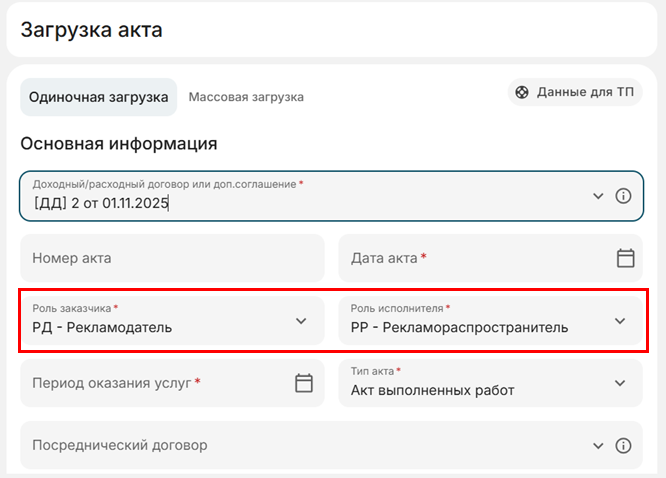Select the РР - Рекламораспространитель value text

tap(459, 327)
